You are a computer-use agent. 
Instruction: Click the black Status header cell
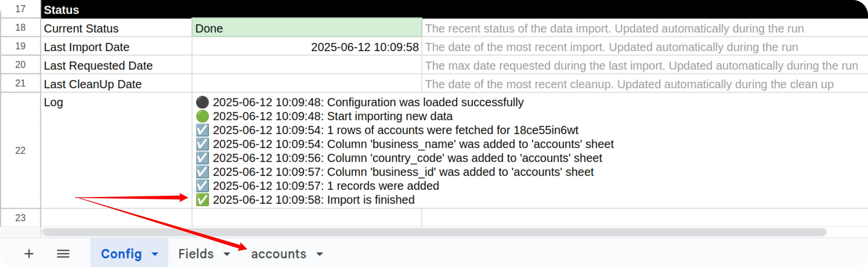click(x=116, y=10)
